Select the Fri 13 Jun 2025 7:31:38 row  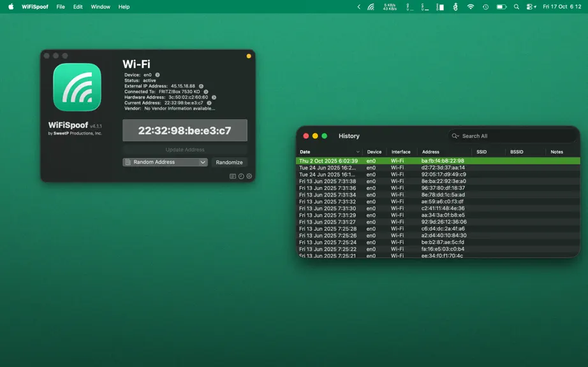438,181
